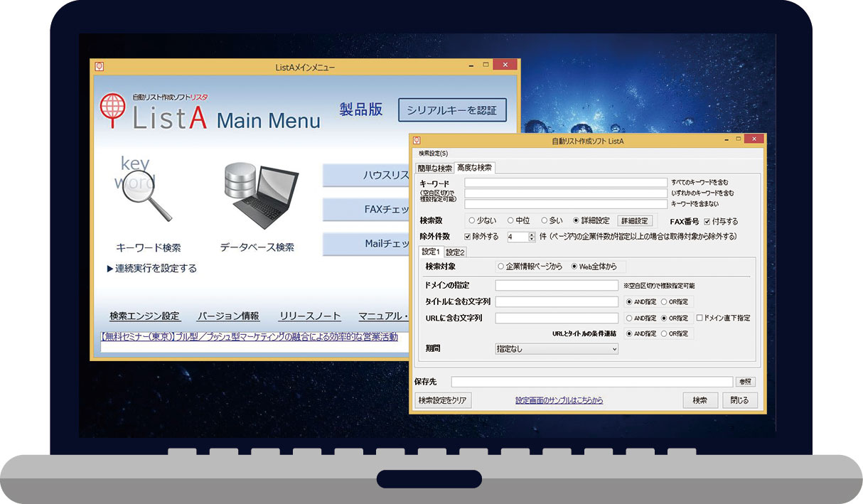This screenshot has width=863, height=504.
Task: Select AND指定 for URLとタイトルの条件連結
Action: pyautogui.click(x=630, y=333)
